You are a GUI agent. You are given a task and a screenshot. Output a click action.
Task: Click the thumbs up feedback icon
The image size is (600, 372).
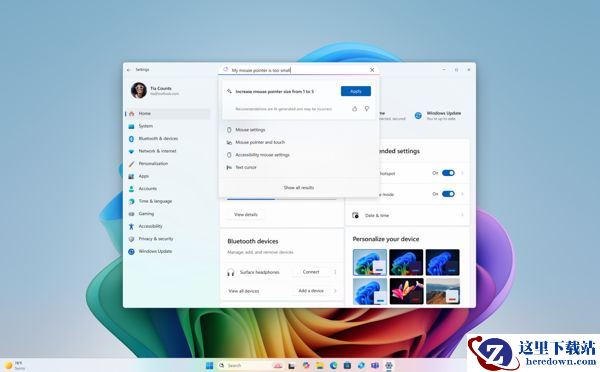[x=354, y=109]
